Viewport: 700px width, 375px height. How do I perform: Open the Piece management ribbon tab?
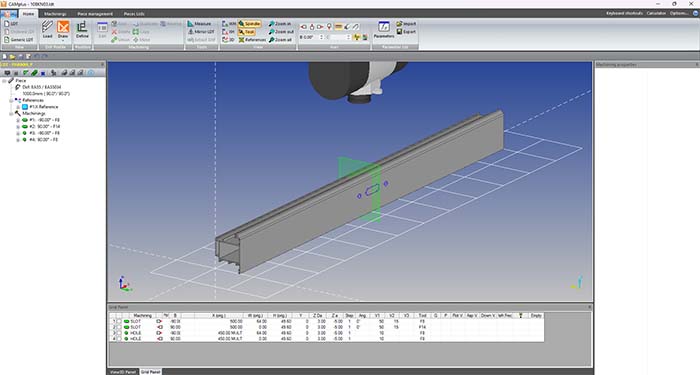point(95,14)
